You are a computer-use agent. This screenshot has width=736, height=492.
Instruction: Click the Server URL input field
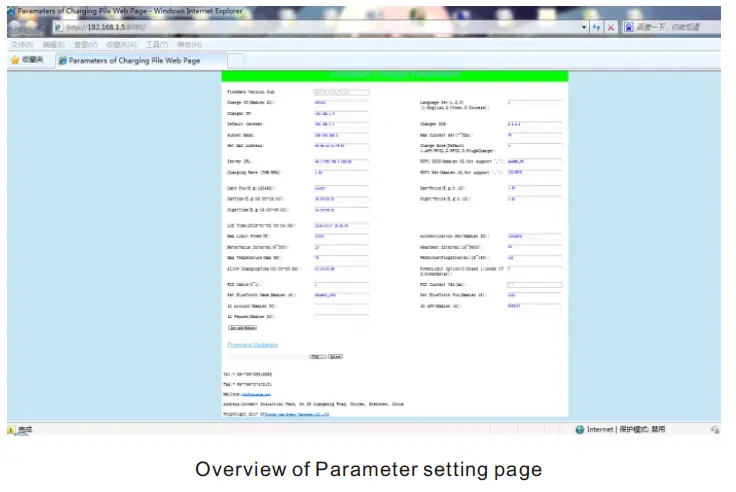[x=341, y=161]
